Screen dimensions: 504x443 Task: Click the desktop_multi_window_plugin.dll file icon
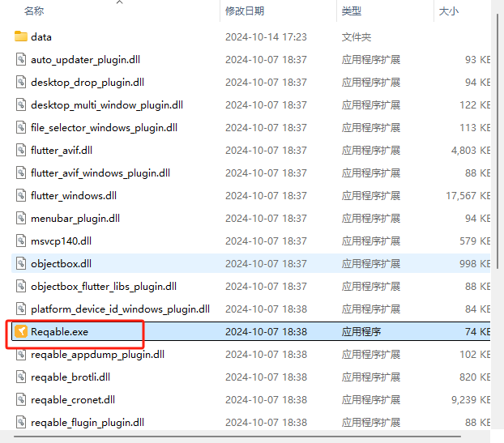[21, 104]
